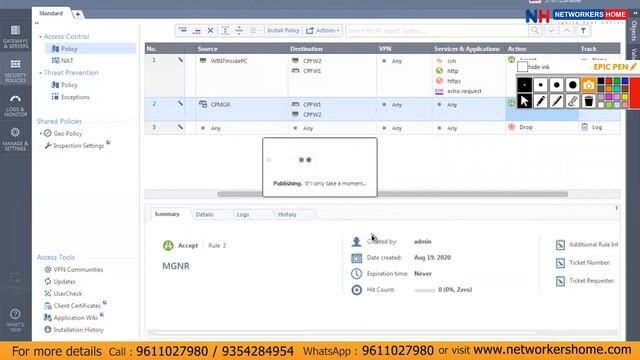Select largest Epic Pen brush size
The image size is (640, 360).
572,85
